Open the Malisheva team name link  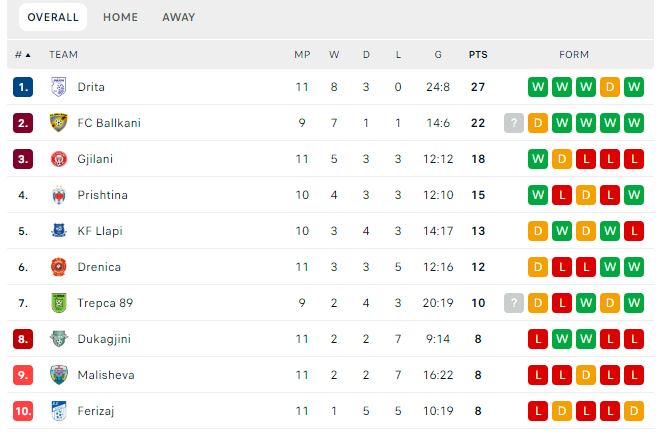coord(106,375)
